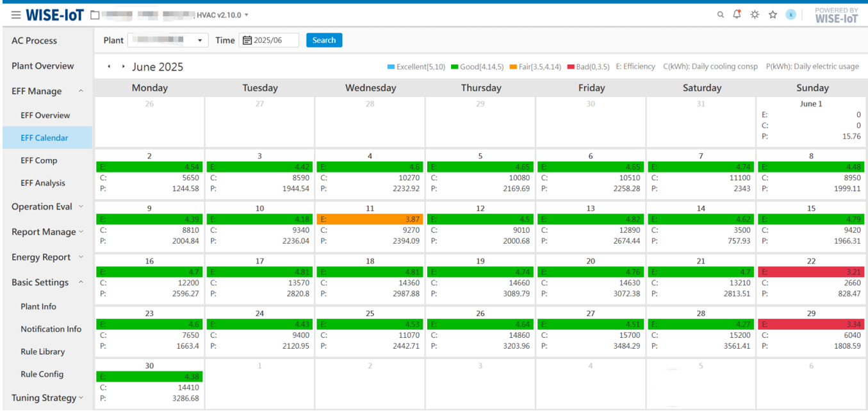The width and height of the screenshot is (868, 411).
Task: Open the hamburger menu beside the WISE-IoT logo
Action: (15, 15)
